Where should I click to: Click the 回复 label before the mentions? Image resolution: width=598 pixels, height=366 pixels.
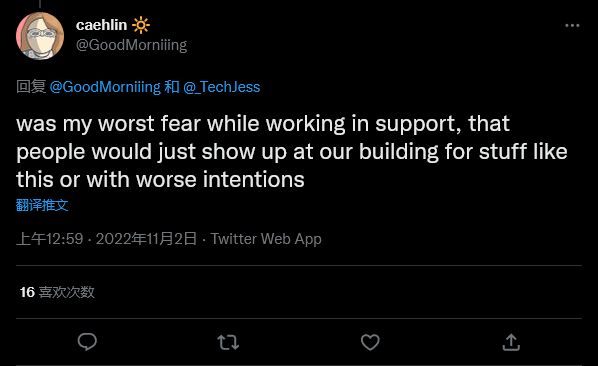(31, 87)
